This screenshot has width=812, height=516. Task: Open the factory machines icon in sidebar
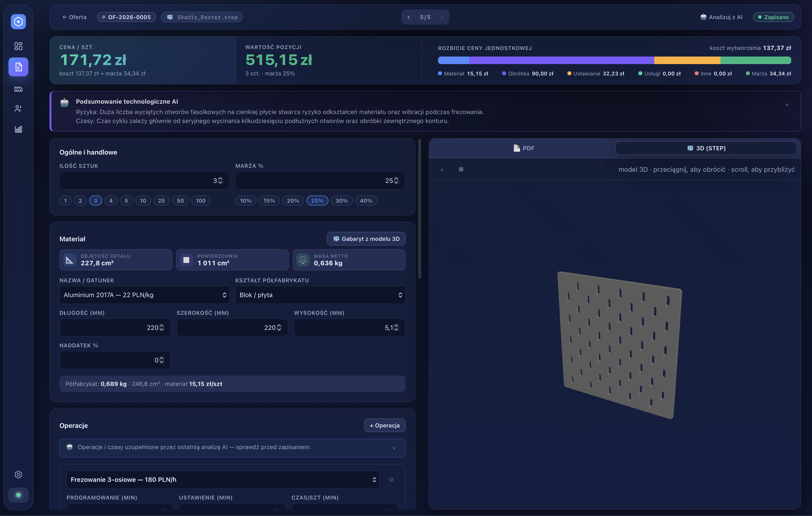click(18, 89)
